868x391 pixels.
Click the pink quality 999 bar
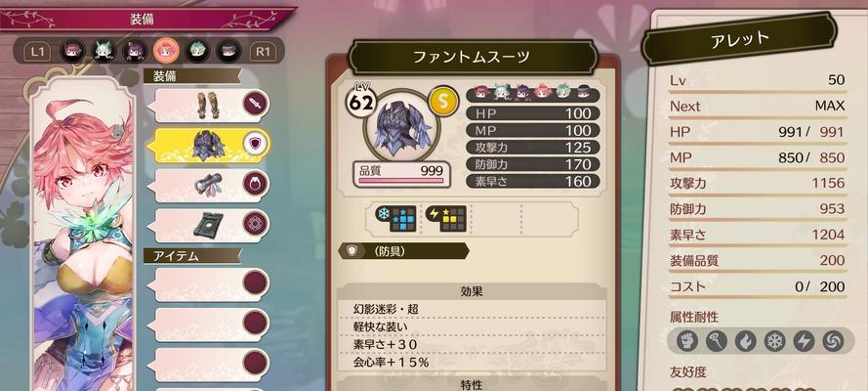[x=401, y=175]
